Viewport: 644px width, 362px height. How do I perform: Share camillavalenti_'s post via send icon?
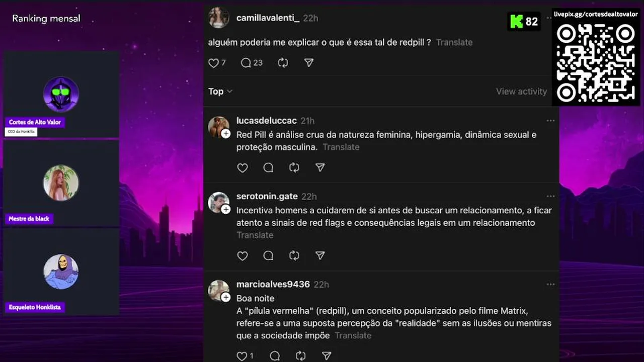309,63
